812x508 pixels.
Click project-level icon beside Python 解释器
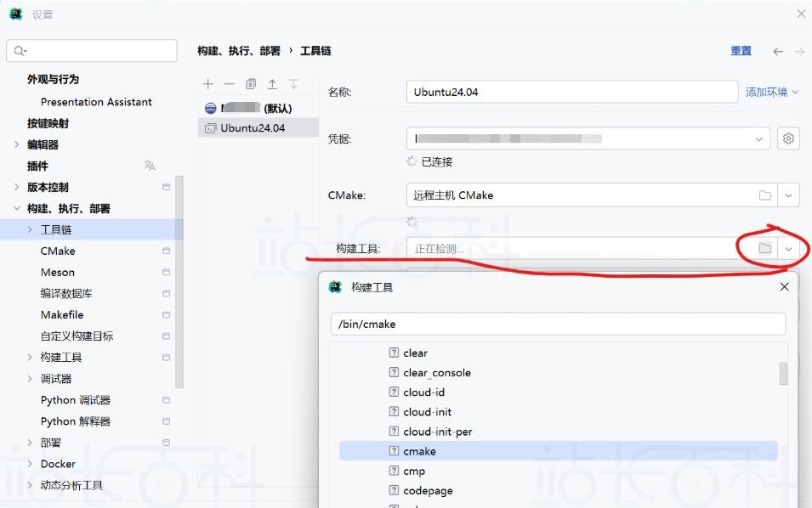[167, 421]
